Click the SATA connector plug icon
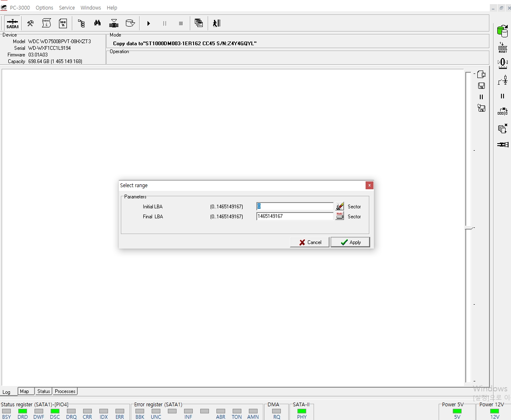The width and height of the screenshot is (511, 420). [503, 144]
